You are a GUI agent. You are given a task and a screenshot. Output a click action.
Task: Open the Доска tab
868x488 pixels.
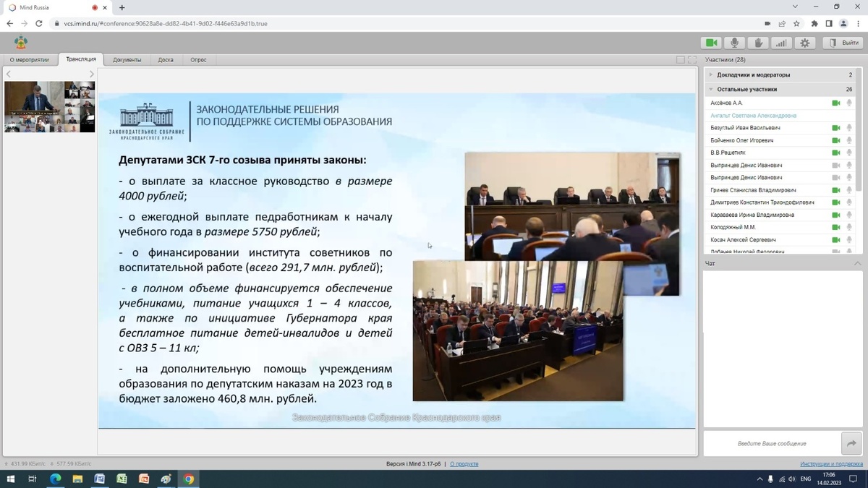(x=166, y=60)
